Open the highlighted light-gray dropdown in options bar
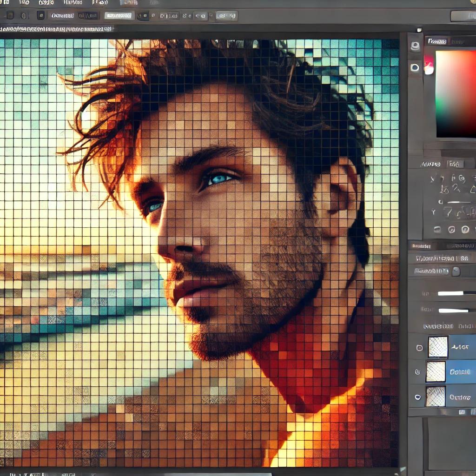The width and height of the screenshot is (476, 476). tap(119, 15)
